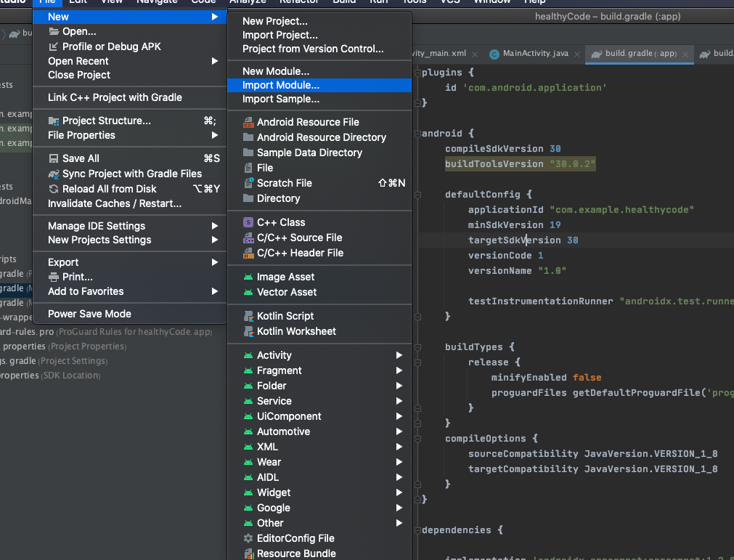Click the Resource Bundle icon

click(x=248, y=553)
